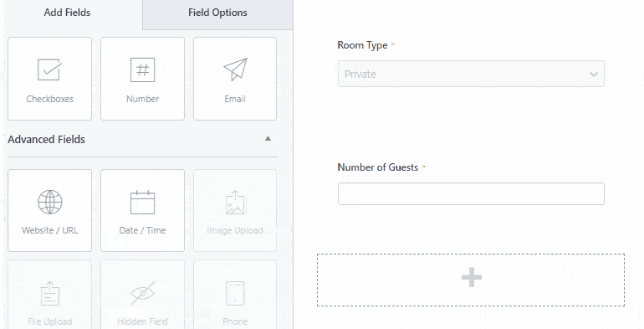Screen dimensions: 644x329
Task: Select the Number of Guests label
Action: point(378,167)
